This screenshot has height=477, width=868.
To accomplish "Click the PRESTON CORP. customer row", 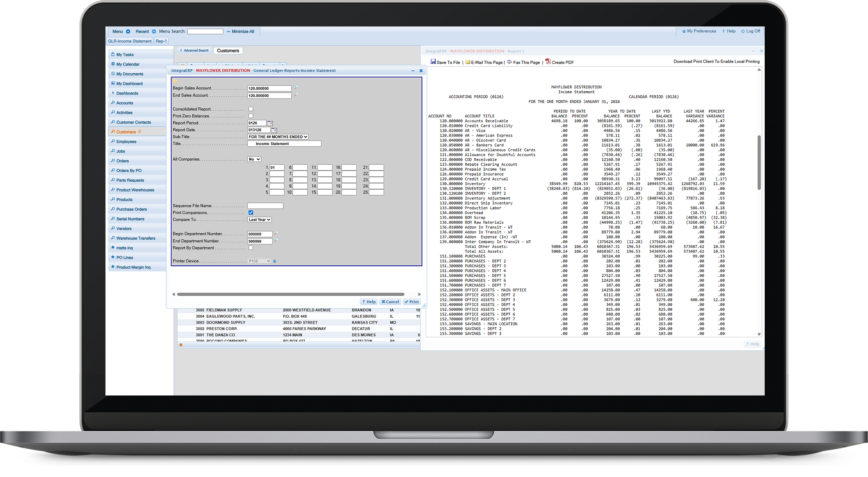I will pos(299,329).
